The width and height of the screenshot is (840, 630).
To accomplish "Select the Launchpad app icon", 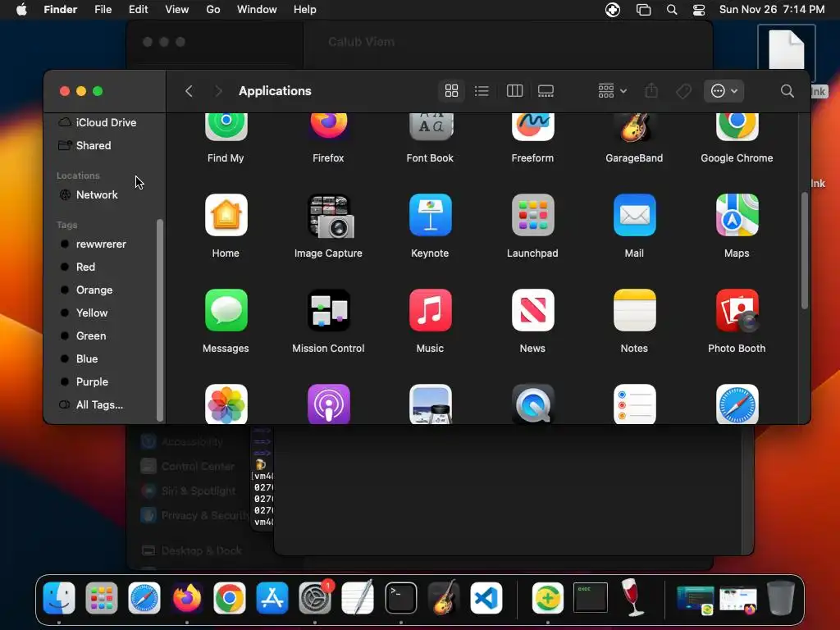I will coord(532,216).
